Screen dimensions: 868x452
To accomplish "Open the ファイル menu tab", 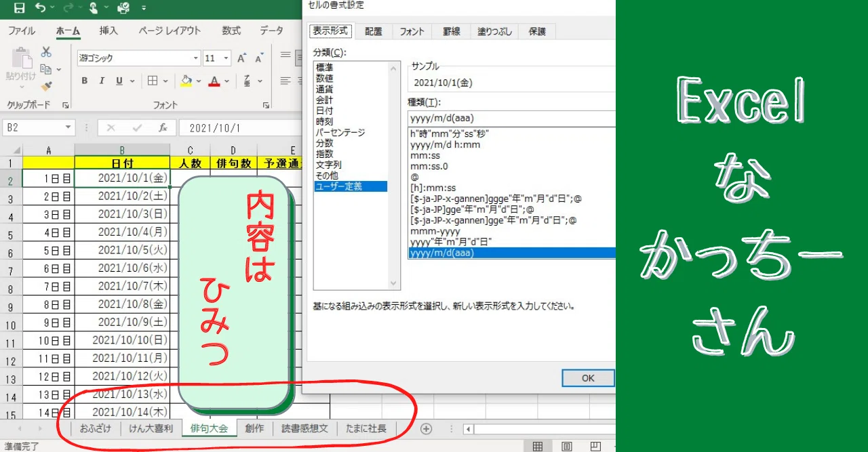I will tap(22, 30).
